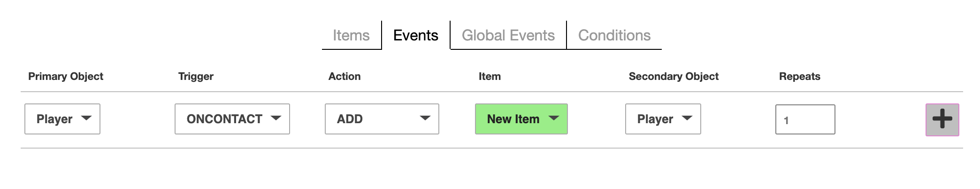
Task: Click the Secondary Object column header
Action: coord(674,76)
